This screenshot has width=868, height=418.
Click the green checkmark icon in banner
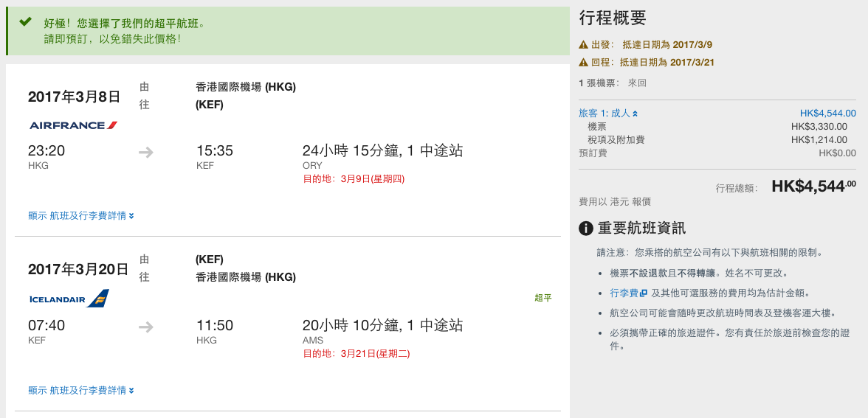pyautogui.click(x=25, y=22)
